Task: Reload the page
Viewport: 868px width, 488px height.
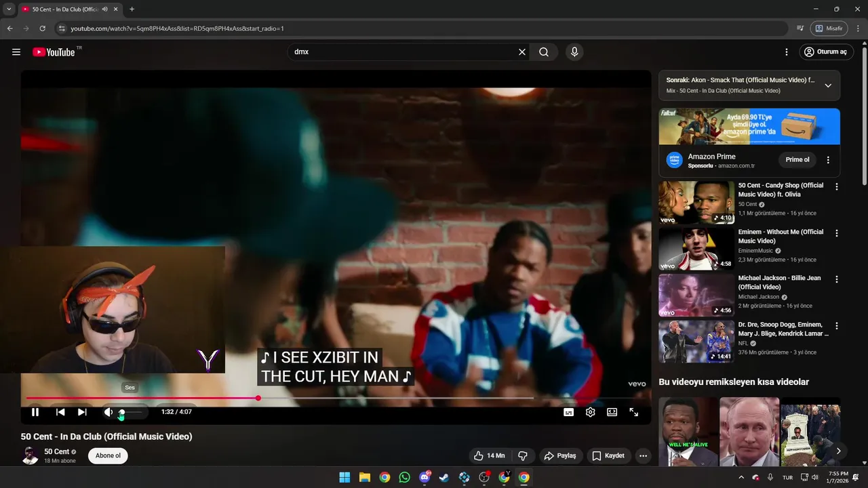Action: (x=42, y=28)
